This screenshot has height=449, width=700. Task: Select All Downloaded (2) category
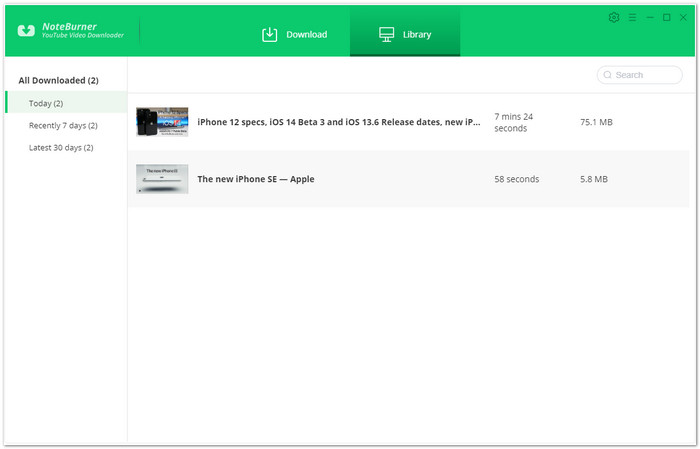(58, 80)
